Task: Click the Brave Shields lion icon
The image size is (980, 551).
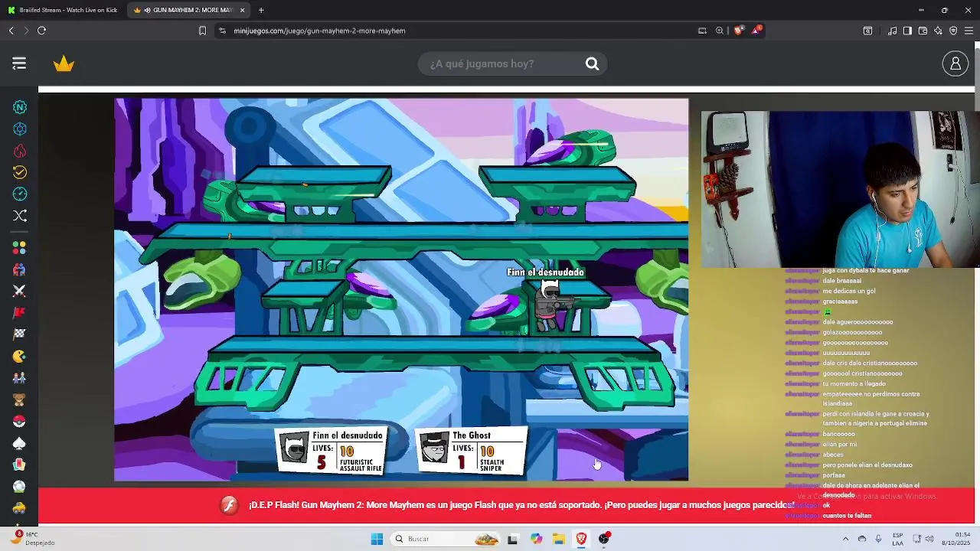Action: click(x=738, y=31)
